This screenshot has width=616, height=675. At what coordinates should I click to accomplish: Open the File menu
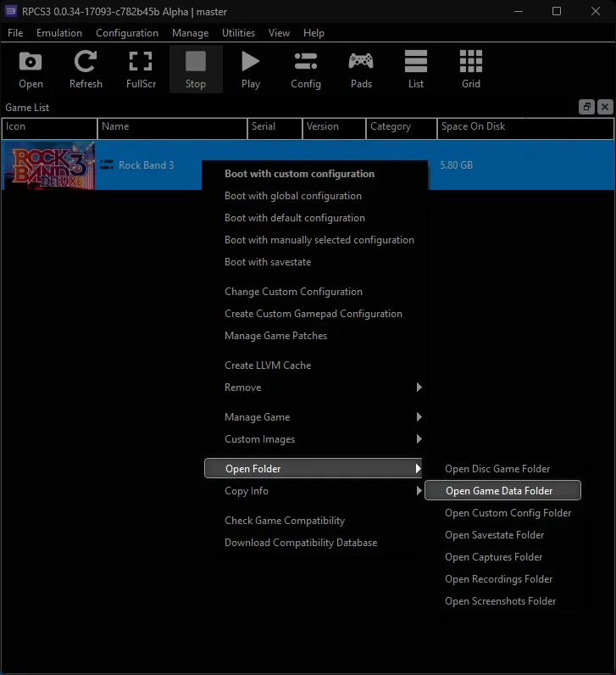pyautogui.click(x=15, y=33)
